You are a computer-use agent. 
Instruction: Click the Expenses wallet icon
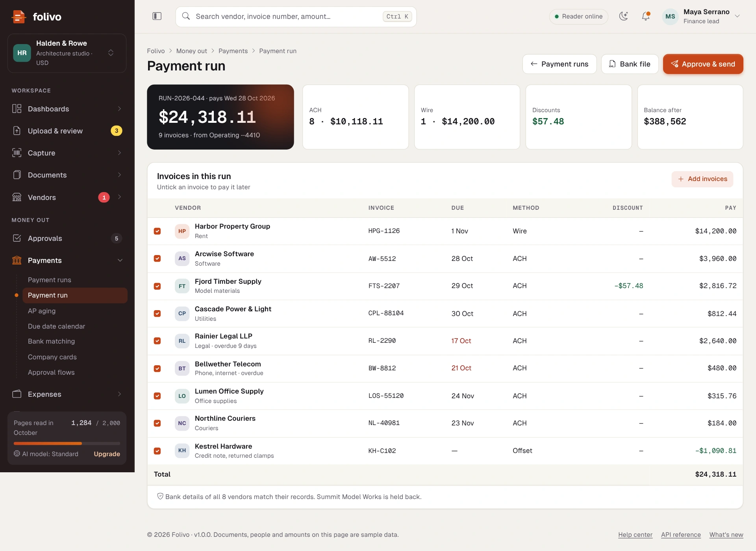pyautogui.click(x=17, y=394)
